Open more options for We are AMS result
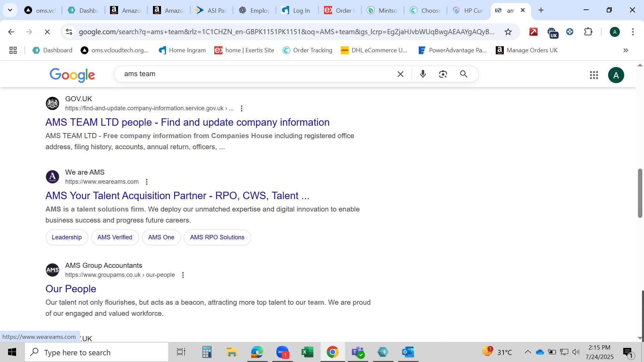Viewport: 644px width, 362px height. click(147, 182)
